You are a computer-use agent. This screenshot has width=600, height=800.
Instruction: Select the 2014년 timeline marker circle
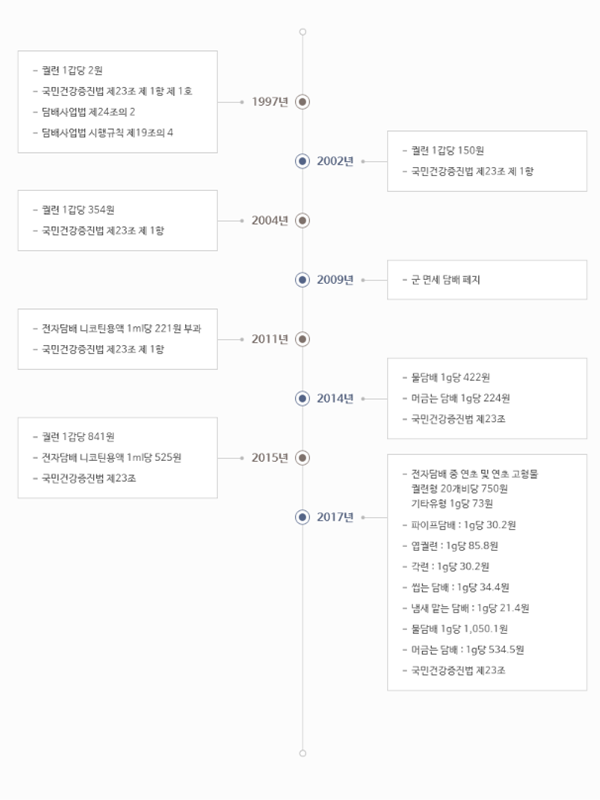click(x=303, y=398)
